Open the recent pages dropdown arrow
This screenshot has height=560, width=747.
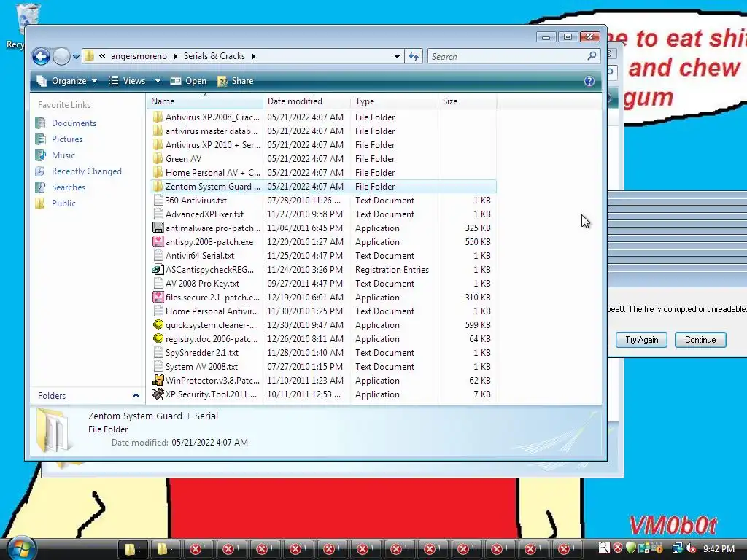click(76, 57)
